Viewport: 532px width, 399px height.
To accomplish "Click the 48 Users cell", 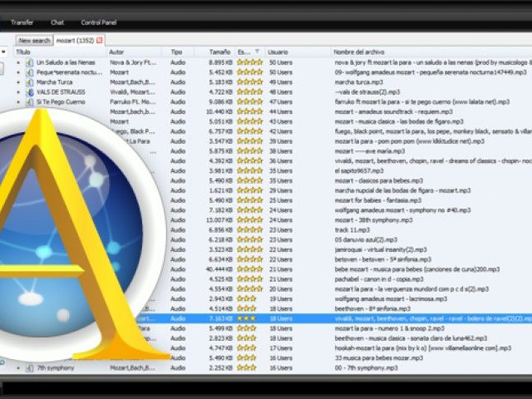I will point(281,92).
